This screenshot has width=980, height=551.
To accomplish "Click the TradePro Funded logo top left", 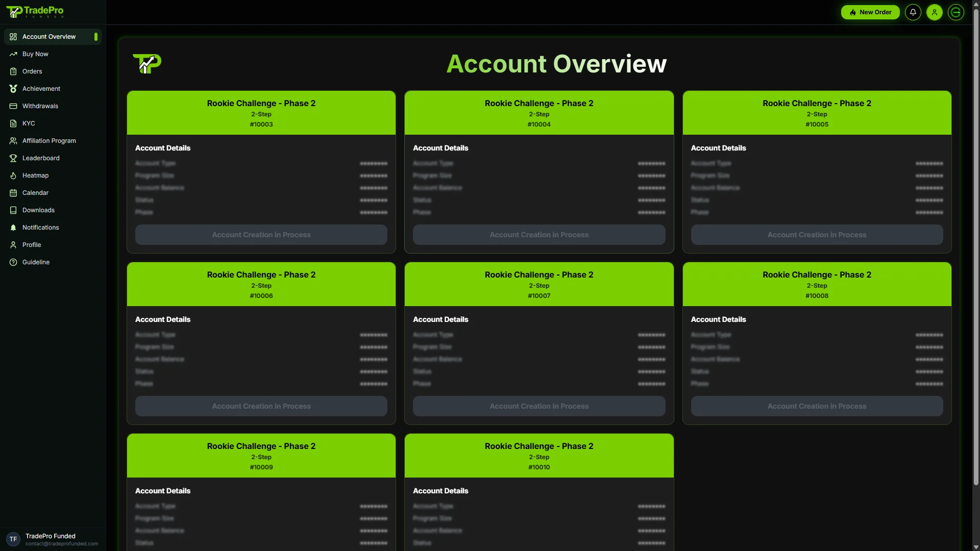I will 35,12.
